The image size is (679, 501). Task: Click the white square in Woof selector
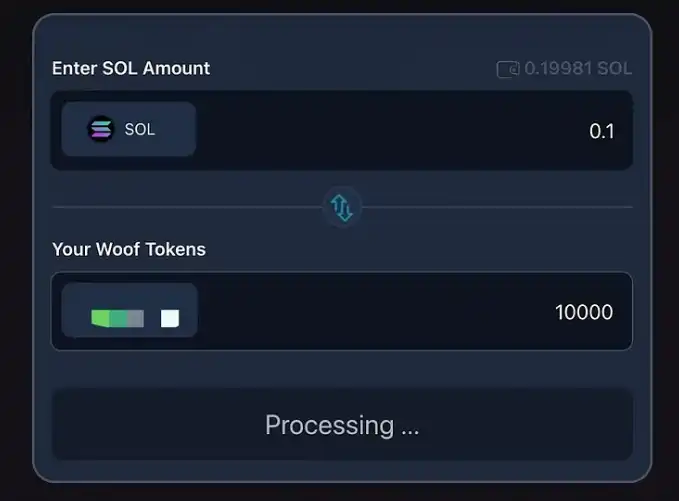click(x=170, y=318)
